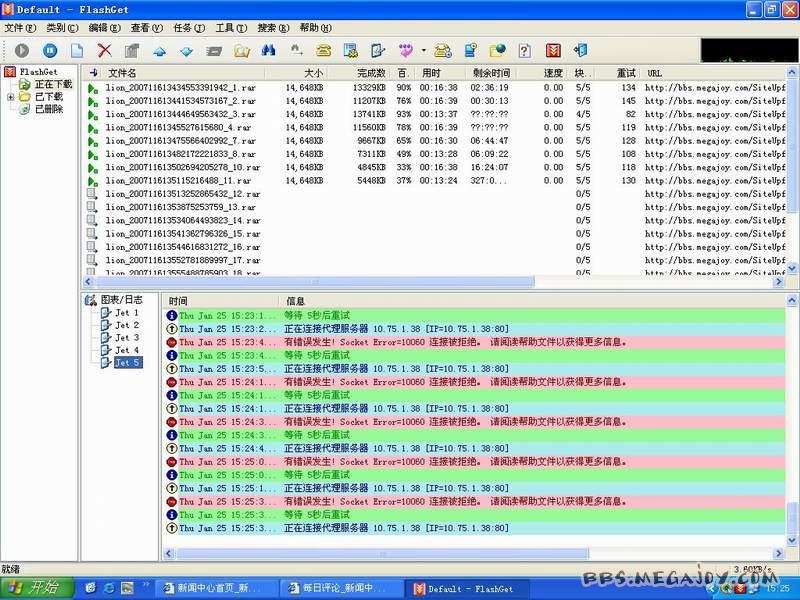Select Jet 4 in the log tree

(127, 350)
